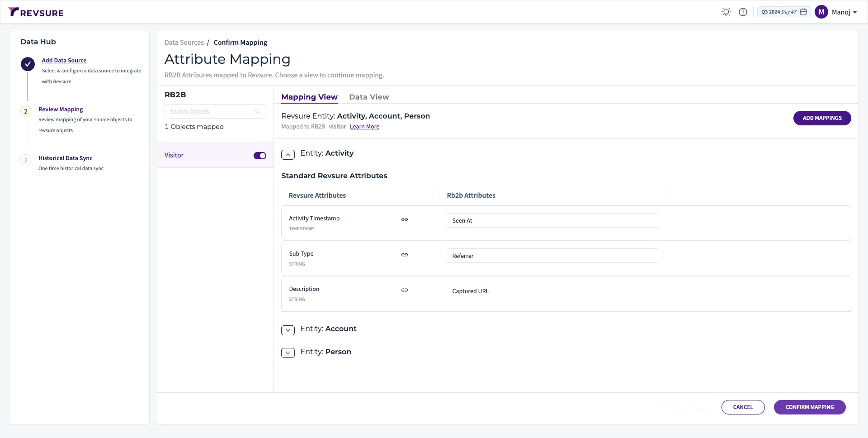This screenshot has width=868, height=438.
Task: Click the Sub Type attribute label
Action: tap(301, 254)
